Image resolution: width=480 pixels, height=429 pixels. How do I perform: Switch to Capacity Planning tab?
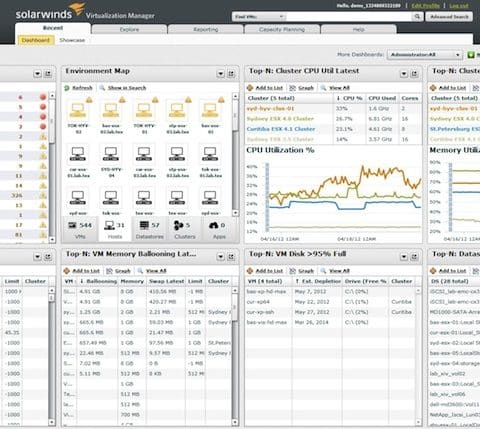pos(282,29)
